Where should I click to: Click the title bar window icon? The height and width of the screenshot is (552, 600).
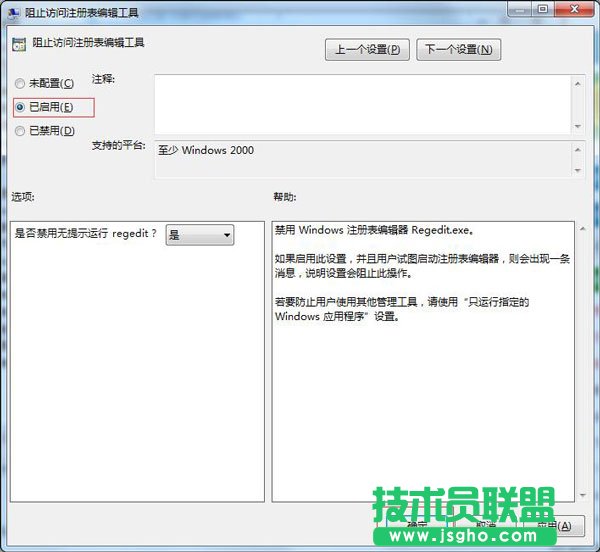click(14, 13)
